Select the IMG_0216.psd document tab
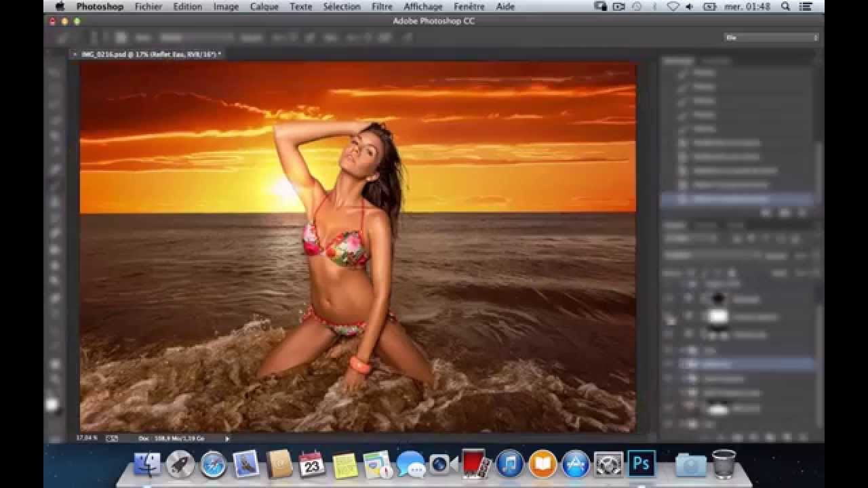The width and height of the screenshot is (868, 488). tap(149, 54)
